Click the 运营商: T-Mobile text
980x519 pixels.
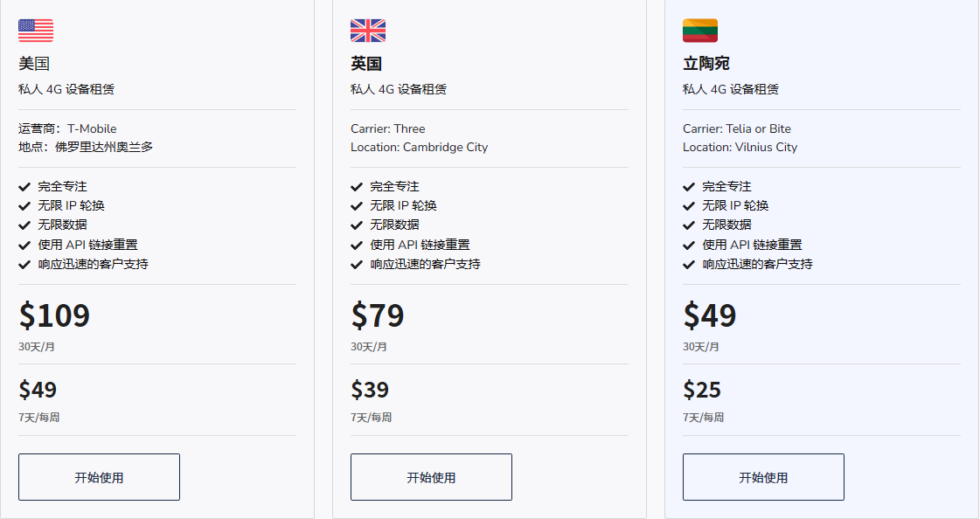pyautogui.click(x=67, y=128)
